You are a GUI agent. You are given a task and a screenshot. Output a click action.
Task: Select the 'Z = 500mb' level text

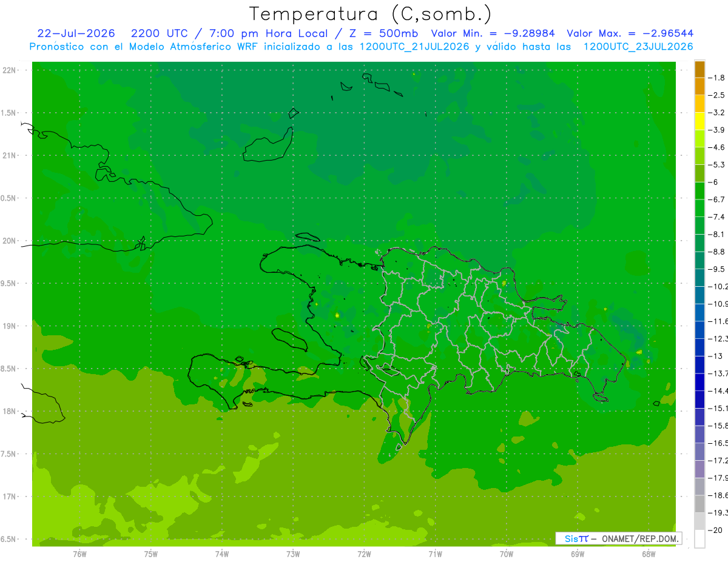380,33
